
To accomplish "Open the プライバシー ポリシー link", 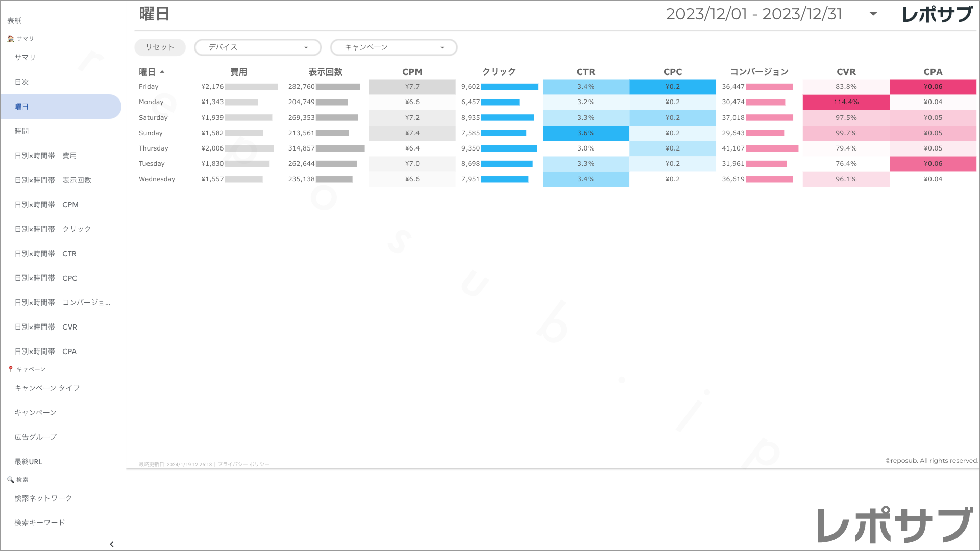I will pyautogui.click(x=243, y=464).
